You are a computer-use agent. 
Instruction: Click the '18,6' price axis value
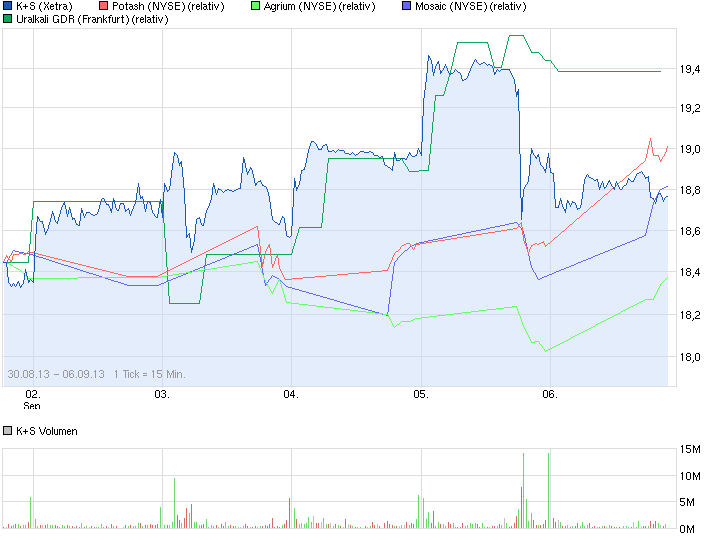[690, 231]
